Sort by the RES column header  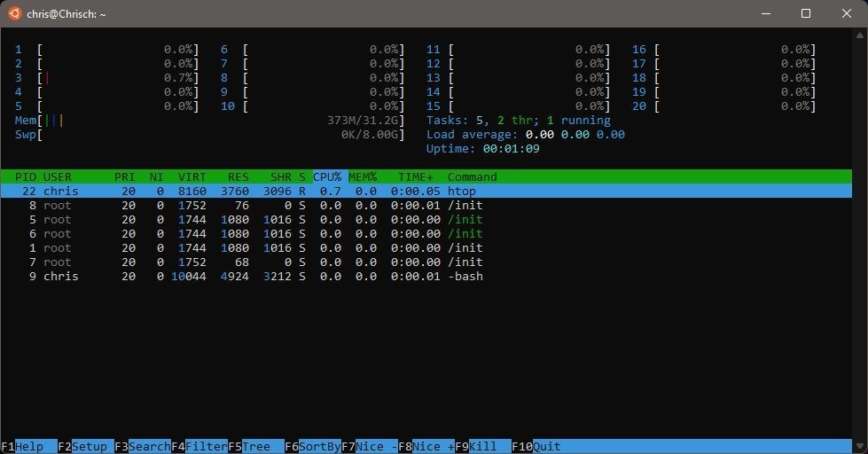tap(238, 176)
